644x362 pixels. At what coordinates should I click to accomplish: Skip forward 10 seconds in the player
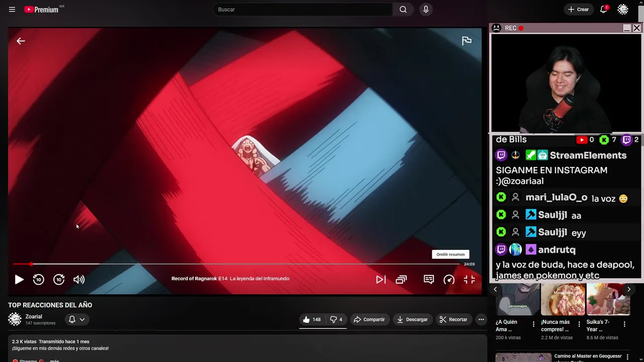pyautogui.click(x=59, y=280)
